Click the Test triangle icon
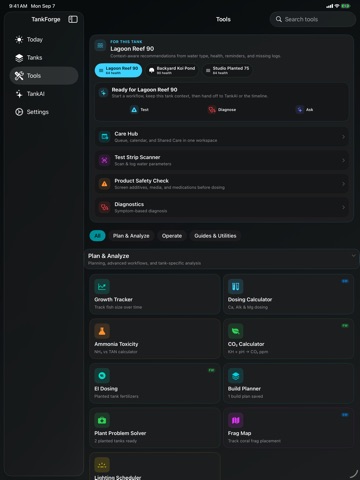This screenshot has width=360, height=480. point(134,110)
